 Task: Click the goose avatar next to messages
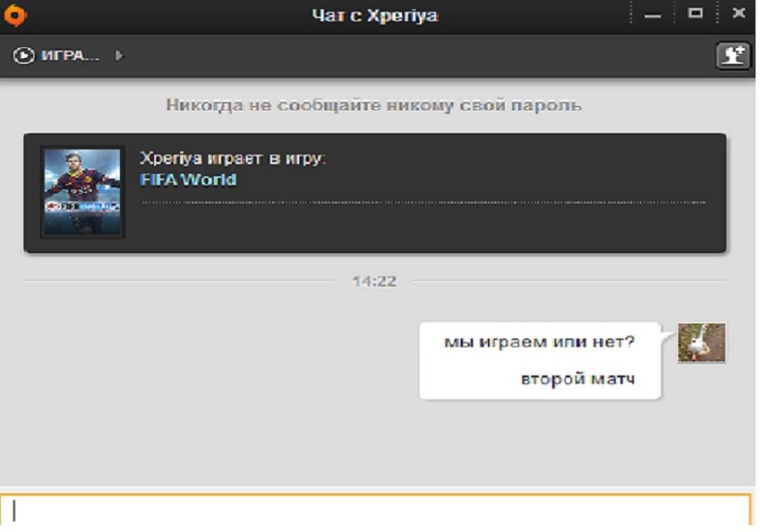tap(701, 342)
